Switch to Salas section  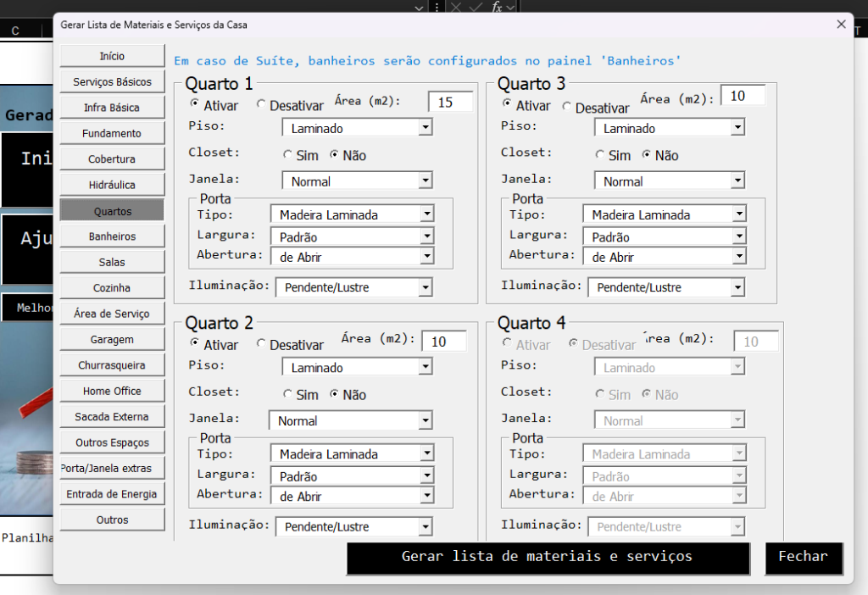click(112, 263)
